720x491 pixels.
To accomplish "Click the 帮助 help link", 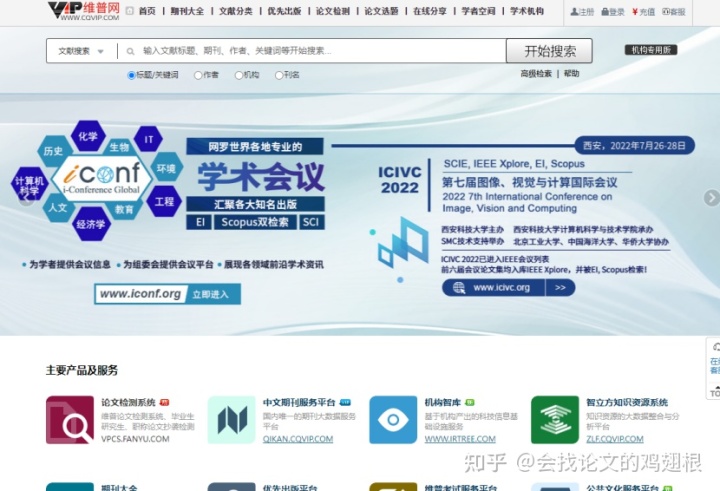I will (571, 73).
